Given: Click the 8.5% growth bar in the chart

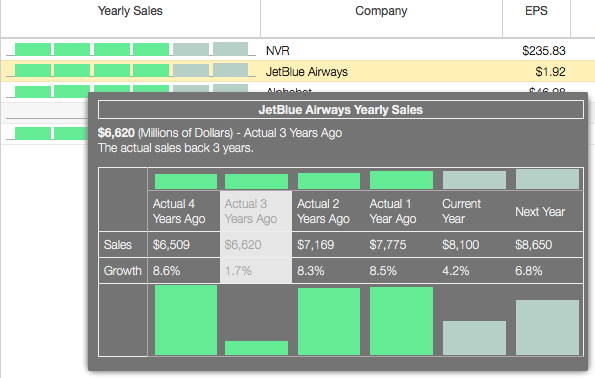Looking at the screenshot, I should pyautogui.click(x=401, y=321).
